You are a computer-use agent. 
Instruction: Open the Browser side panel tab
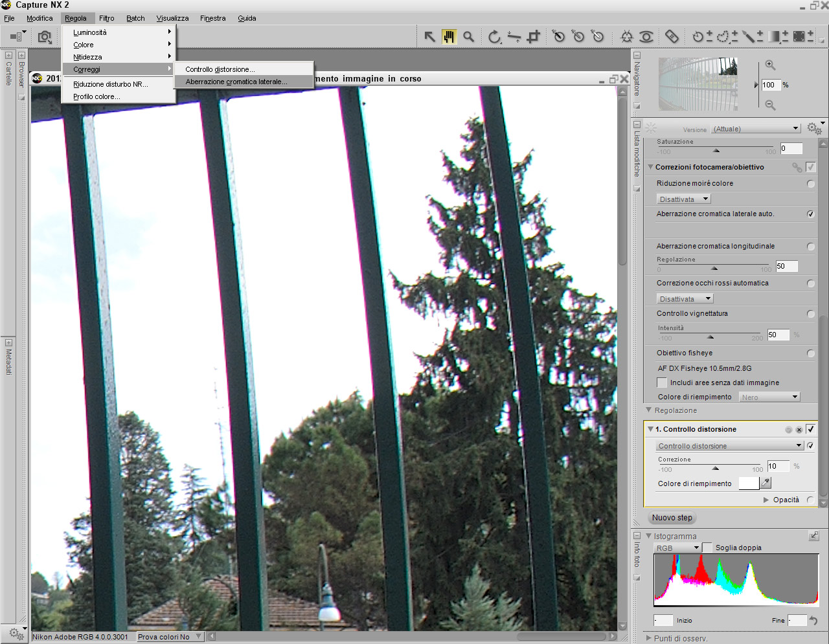(21, 74)
